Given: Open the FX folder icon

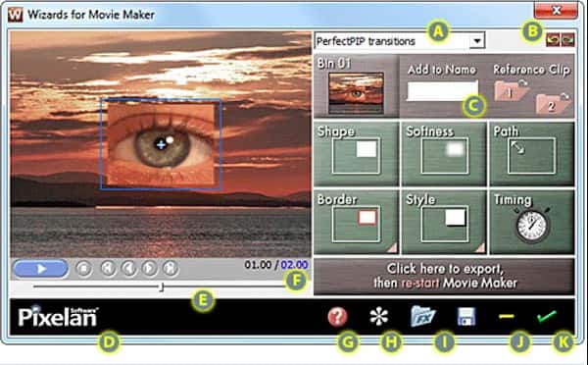Looking at the screenshot, I should 422,316.
